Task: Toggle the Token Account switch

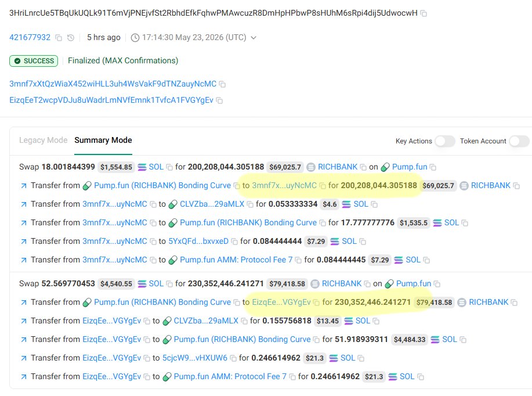Action: [x=519, y=141]
